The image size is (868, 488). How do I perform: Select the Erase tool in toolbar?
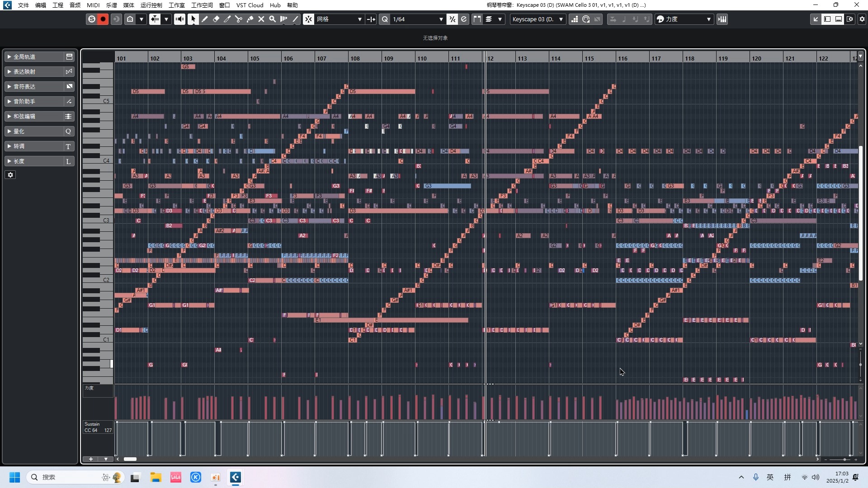coord(216,19)
